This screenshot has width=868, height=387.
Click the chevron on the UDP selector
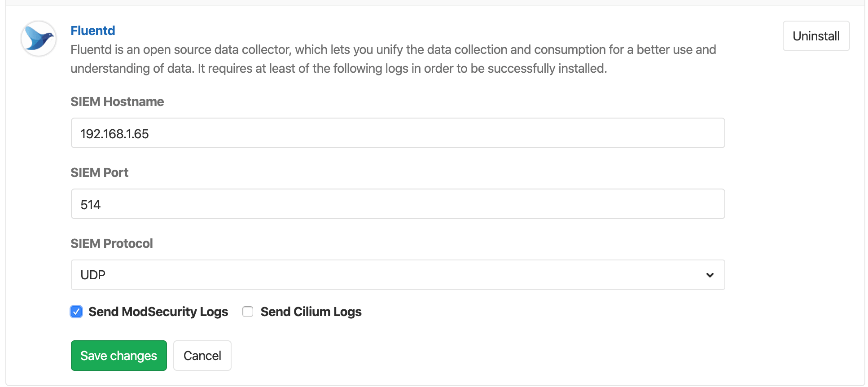710,275
